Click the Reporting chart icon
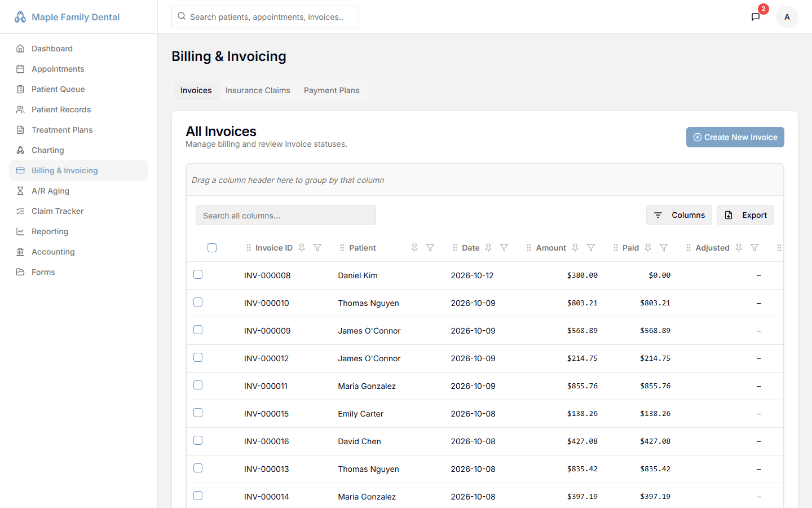This screenshot has width=812, height=508. (20, 231)
